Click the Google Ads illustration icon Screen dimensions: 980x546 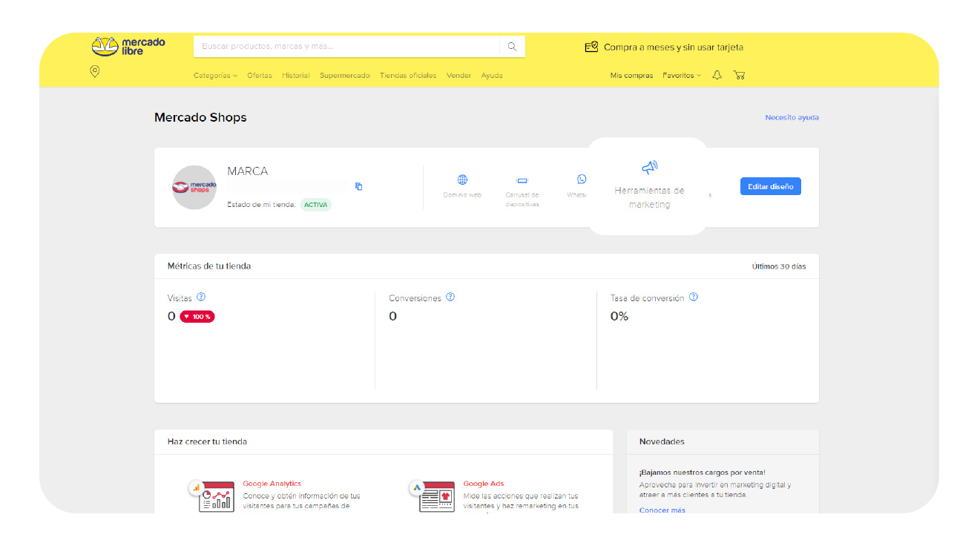(433, 496)
